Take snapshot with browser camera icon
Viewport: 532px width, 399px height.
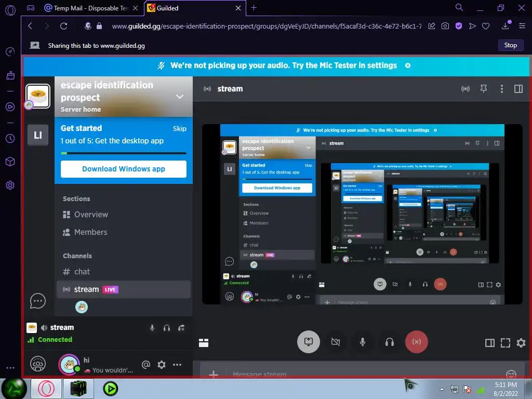click(x=445, y=26)
